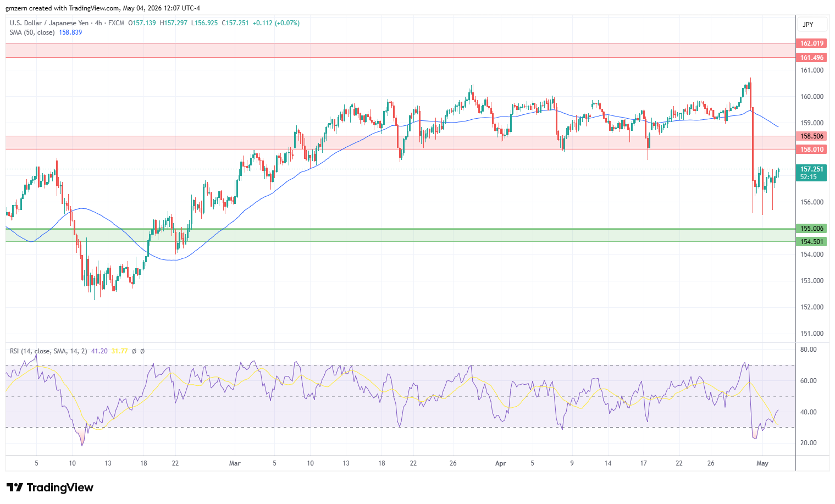Select the 158.506 price label

tap(811, 136)
